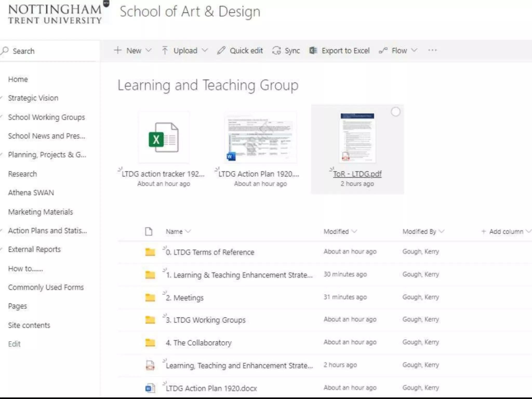Select the ToR - LTDG.pdf selection circle
Image resolution: width=532 pixels, height=399 pixels.
pos(395,112)
